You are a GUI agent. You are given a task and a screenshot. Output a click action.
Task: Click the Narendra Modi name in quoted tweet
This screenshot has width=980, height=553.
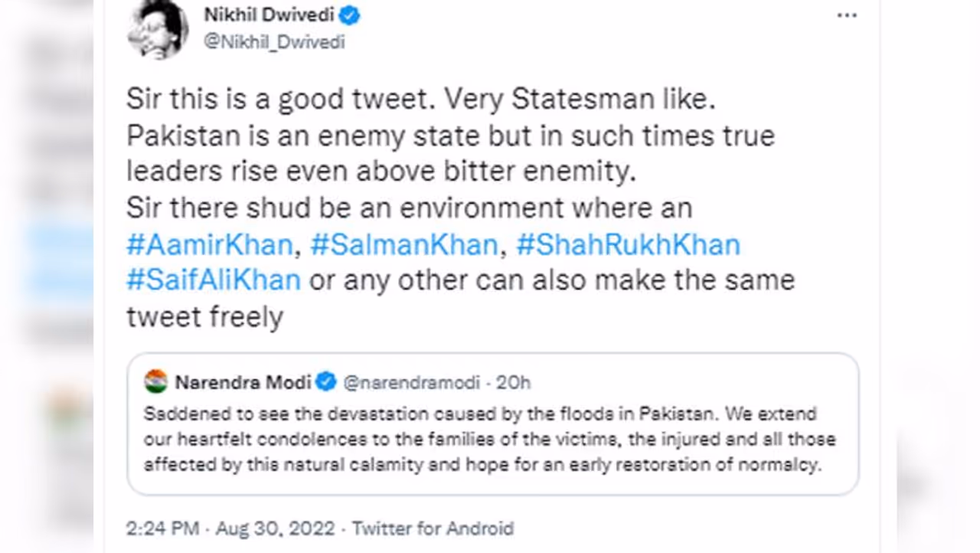(x=243, y=381)
